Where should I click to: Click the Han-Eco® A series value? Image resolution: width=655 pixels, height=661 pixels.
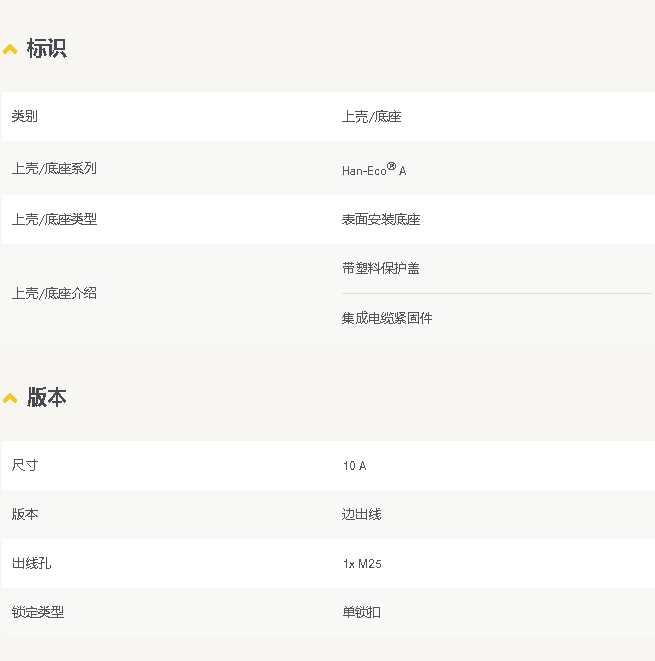click(x=374, y=170)
